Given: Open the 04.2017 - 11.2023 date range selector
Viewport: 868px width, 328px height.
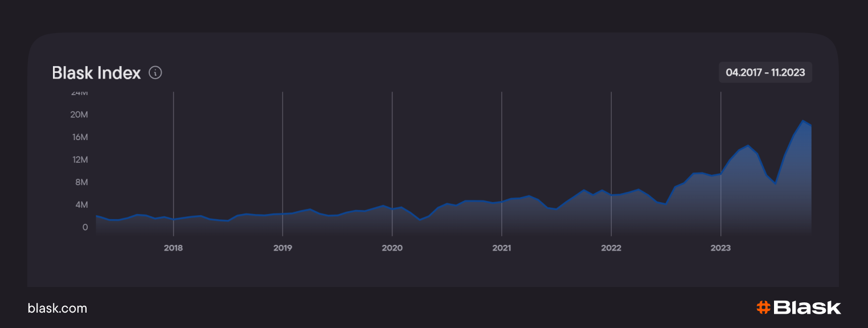Looking at the screenshot, I should click(x=765, y=72).
